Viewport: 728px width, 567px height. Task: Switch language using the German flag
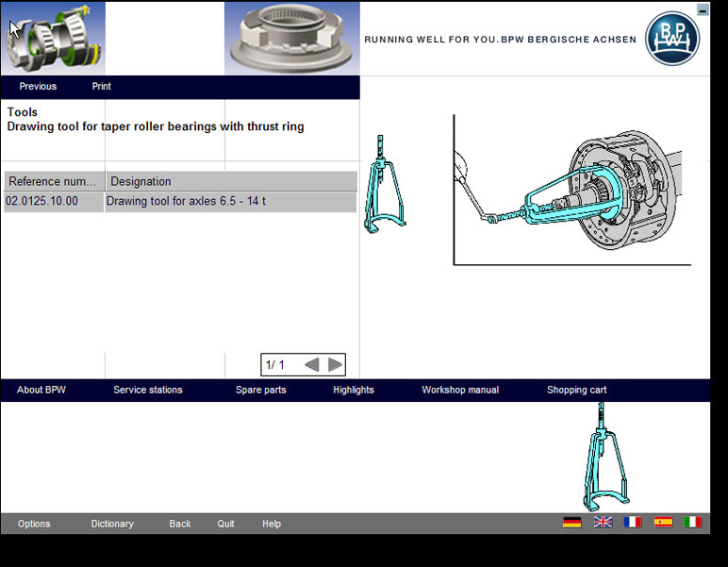[x=571, y=522]
